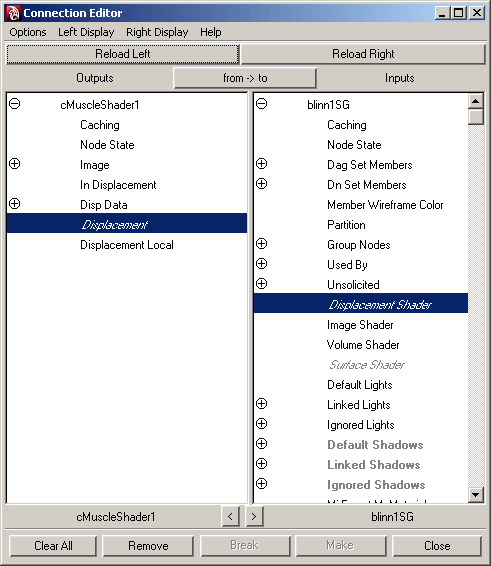Expand the Disp Data attribute
The width and height of the screenshot is (491, 566).
[15, 204]
